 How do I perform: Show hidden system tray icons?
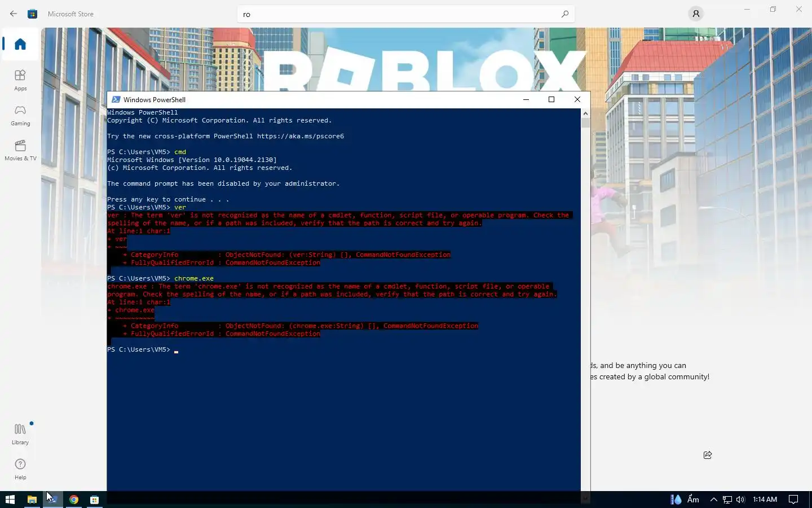pos(713,500)
